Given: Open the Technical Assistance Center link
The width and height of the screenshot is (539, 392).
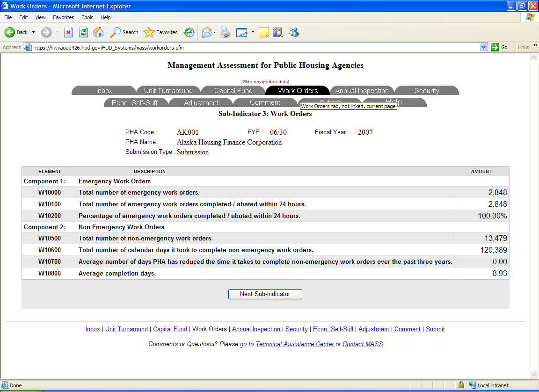Looking at the screenshot, I should pos(295,344).
